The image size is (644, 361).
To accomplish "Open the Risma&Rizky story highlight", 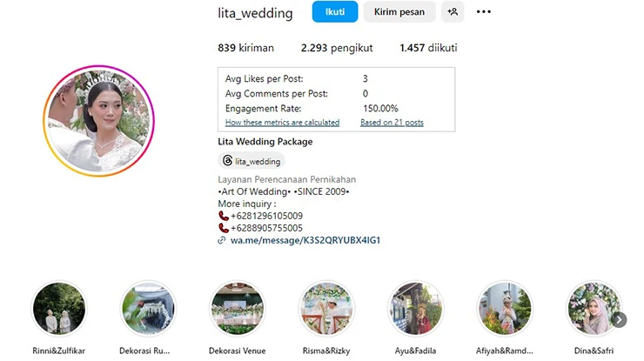I will pyautogui.click(x=326, y=309).
